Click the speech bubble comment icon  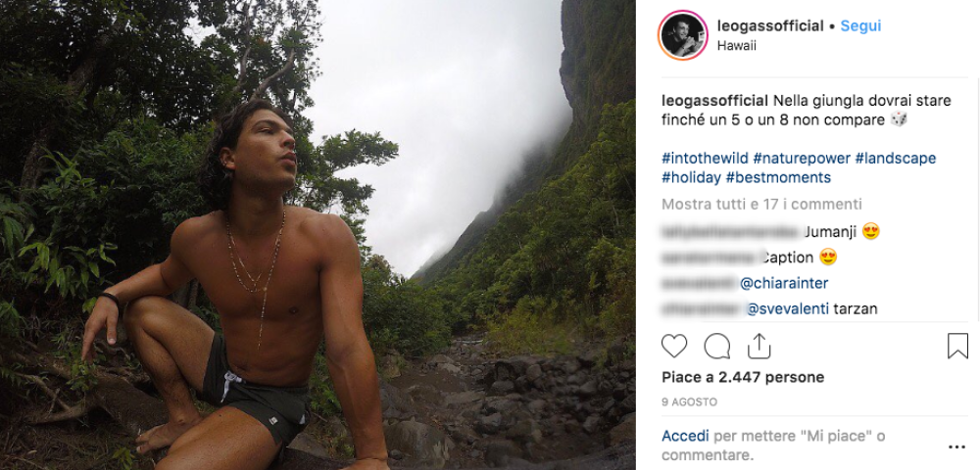click(717, 346)
